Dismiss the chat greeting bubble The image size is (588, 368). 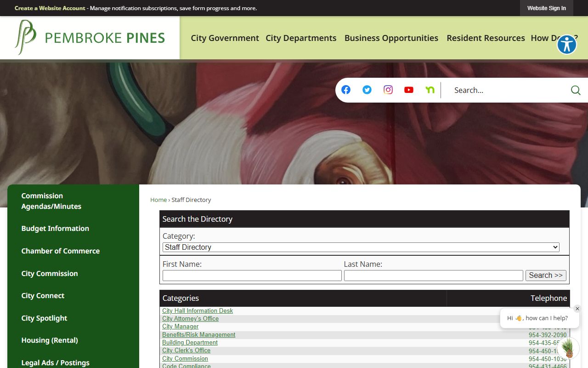[x=577, y=309]
